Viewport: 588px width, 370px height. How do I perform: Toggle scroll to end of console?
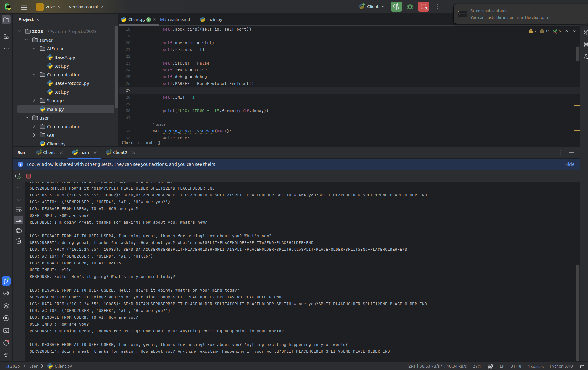(x=19, y=220)
